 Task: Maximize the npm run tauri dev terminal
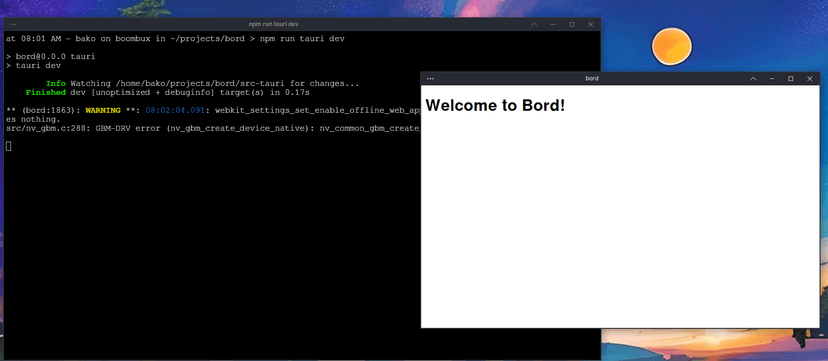coord(571,24)
